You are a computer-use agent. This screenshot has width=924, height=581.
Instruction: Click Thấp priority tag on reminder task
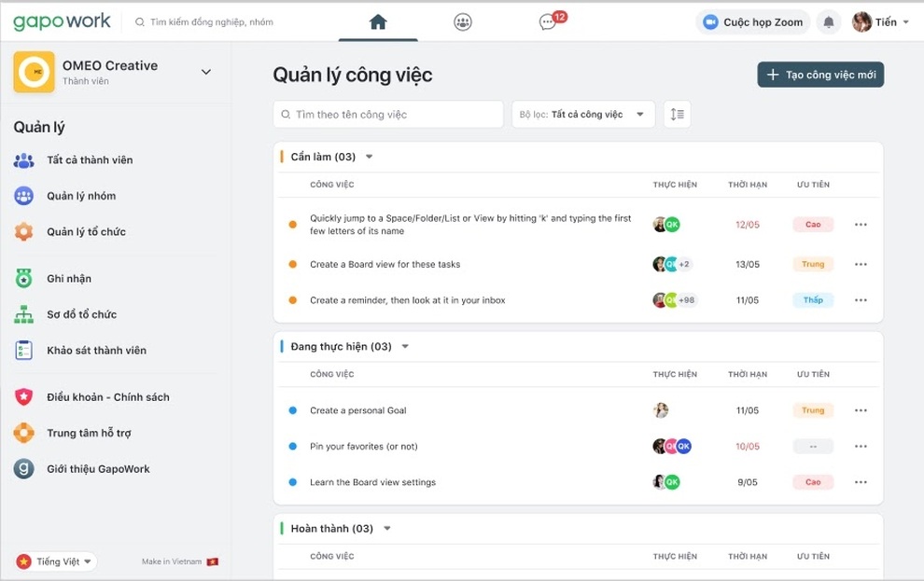tap(813, 300)
